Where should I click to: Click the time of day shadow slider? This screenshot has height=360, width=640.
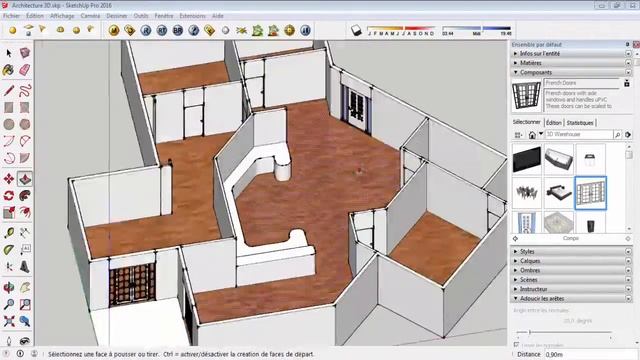click(477, 29)
